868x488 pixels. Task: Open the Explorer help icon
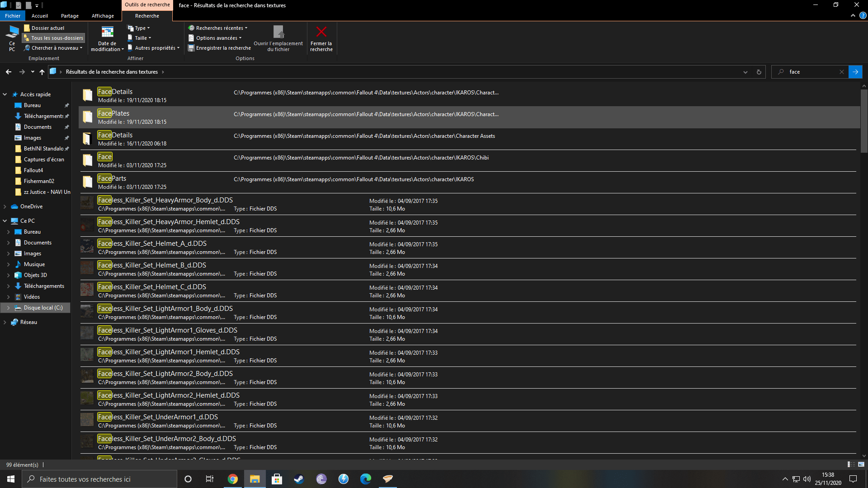click(863, 15)
